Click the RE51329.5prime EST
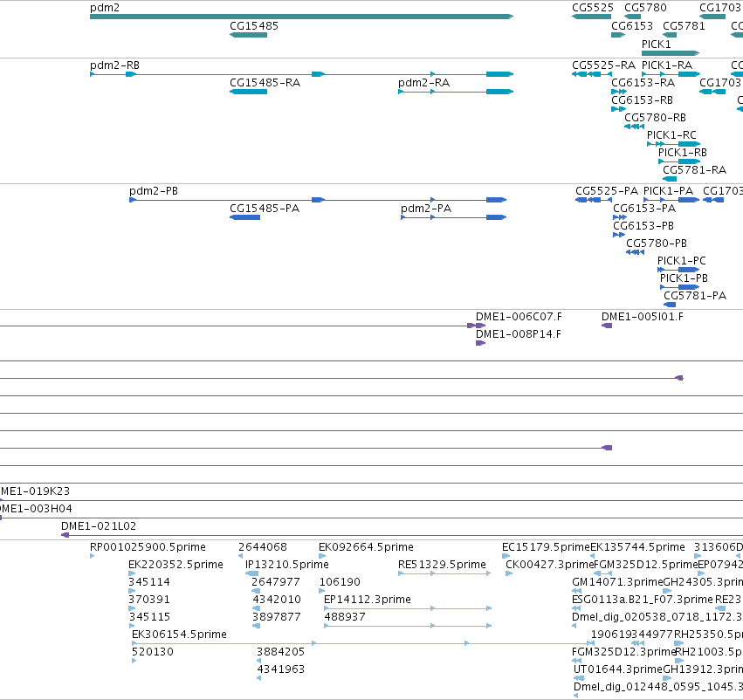This screenshot has height=700, width=743. pos(444,573)
